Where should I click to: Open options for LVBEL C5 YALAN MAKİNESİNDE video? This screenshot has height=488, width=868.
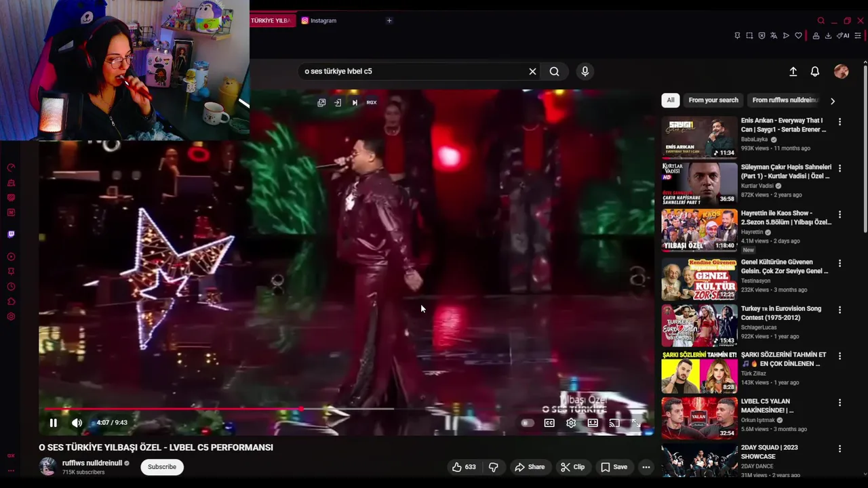840,403
